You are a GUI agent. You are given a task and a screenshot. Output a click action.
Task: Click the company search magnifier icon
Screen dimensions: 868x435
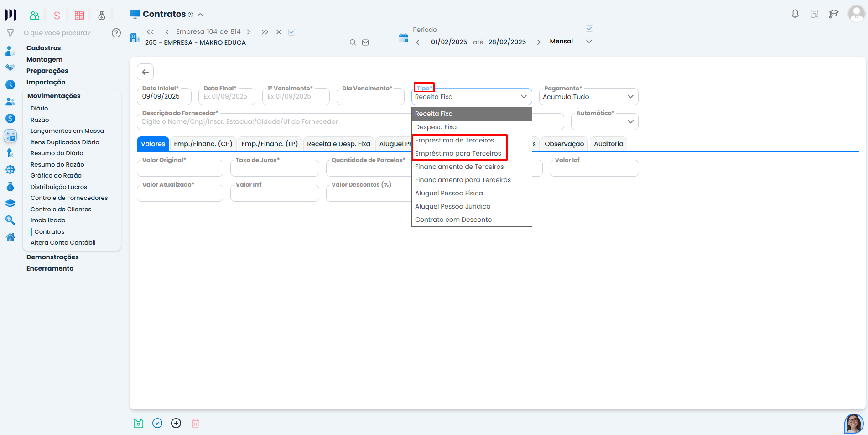point(353,42)
